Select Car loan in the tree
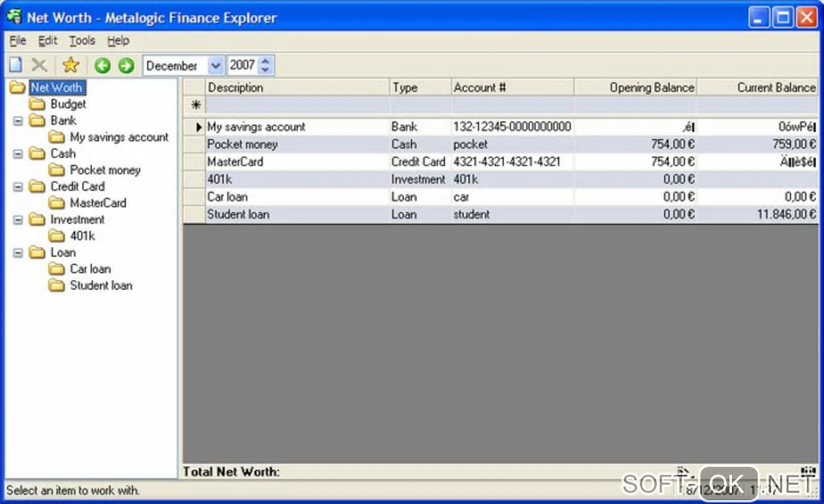 tap(90, 269)
